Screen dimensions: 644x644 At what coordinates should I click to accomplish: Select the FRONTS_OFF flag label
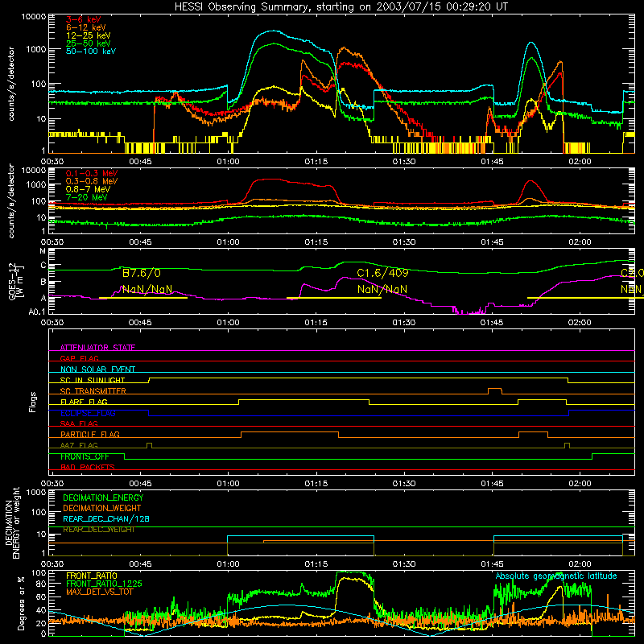click(85, 456)
